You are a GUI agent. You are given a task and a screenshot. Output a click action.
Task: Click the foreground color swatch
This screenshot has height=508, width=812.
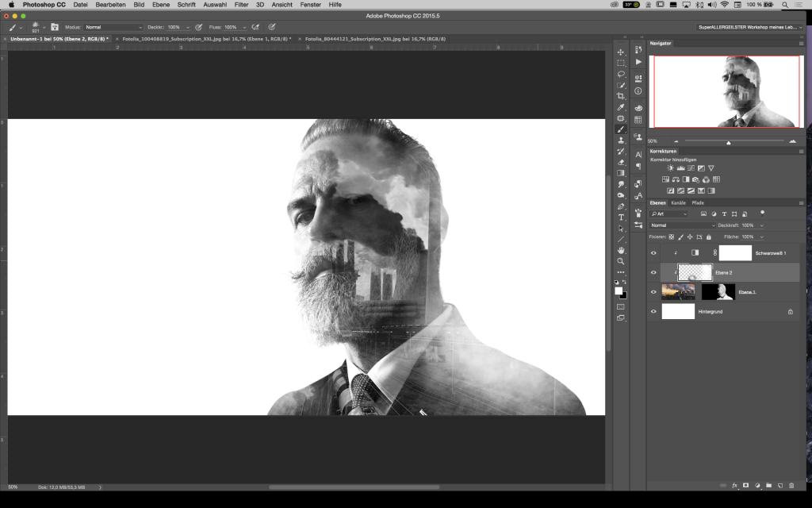tap(619, 291)
